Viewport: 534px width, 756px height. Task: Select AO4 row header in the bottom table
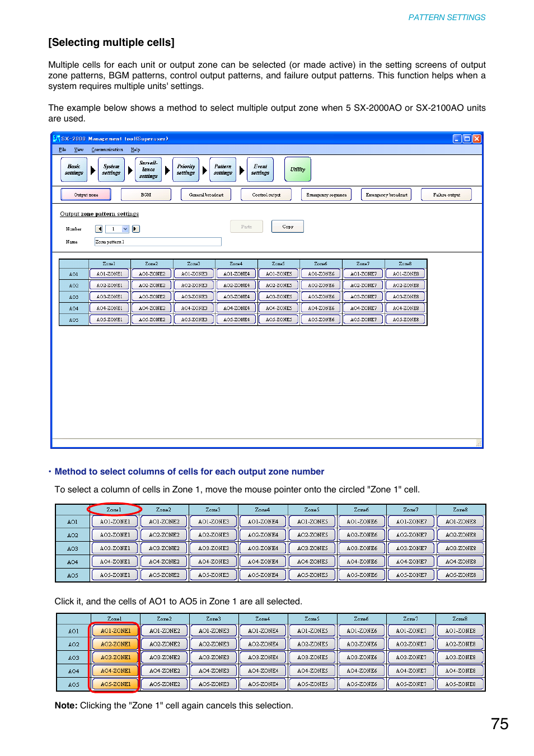(74, 671)
